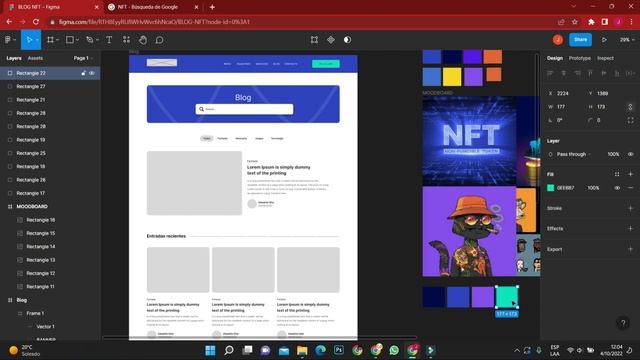Open the tidy up distribute dropdown
Image resolution: width=640 pixels, height=360 pixels.
631,73
